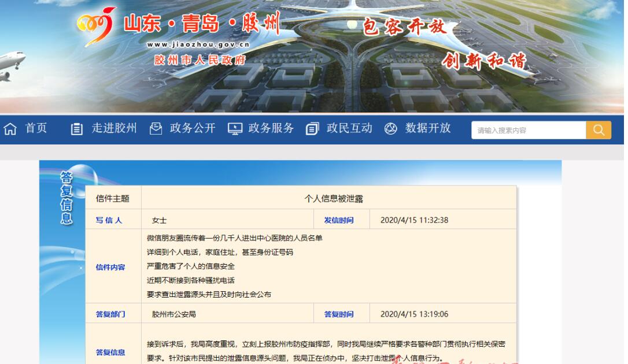
Task: Click the 发信时间 label
Action: click(339, 220)
